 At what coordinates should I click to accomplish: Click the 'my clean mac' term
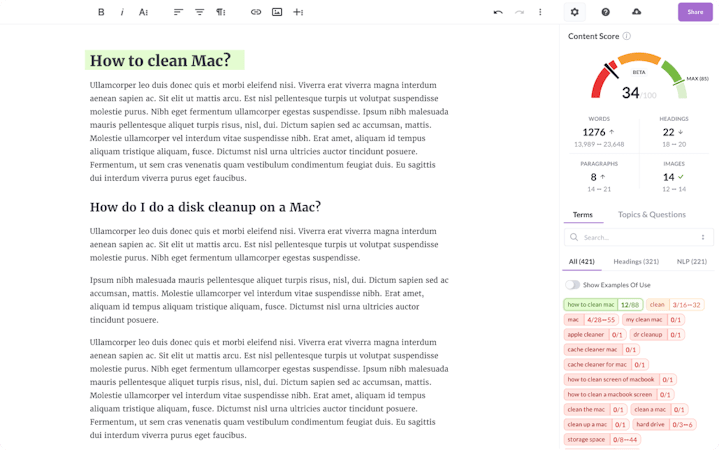[x=653, y=320]
